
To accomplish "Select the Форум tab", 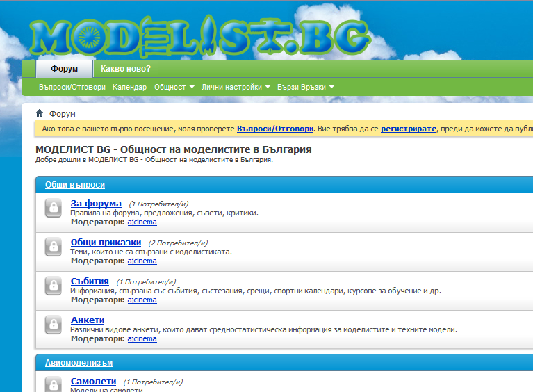I will (64, 68).
